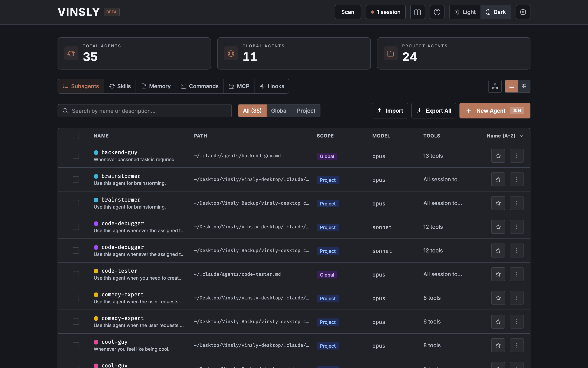
Task: Check the checkbox for brainstormer agent
Action: [x=76, y=179]
